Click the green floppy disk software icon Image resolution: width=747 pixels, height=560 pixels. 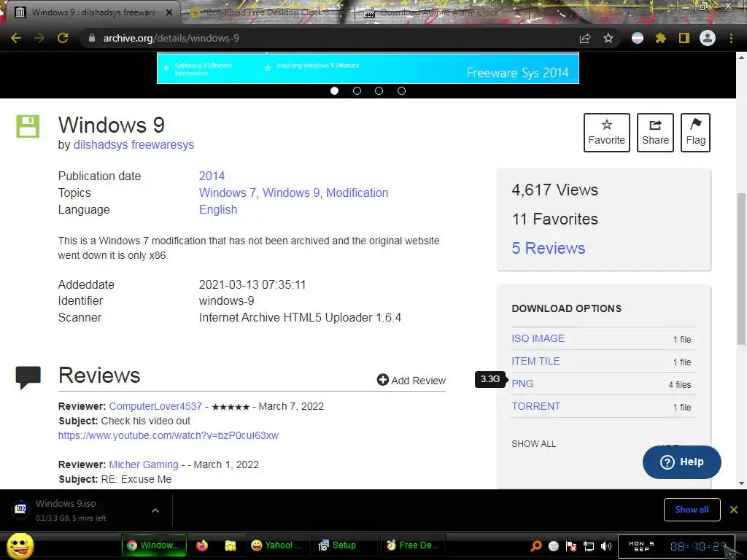point(28,126)
